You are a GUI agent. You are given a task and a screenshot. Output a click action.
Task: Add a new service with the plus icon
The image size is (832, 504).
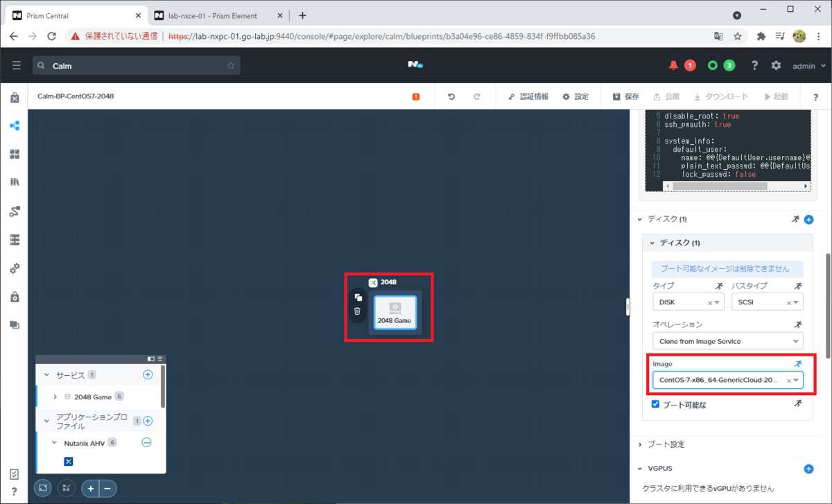click(x=147, y=375)
